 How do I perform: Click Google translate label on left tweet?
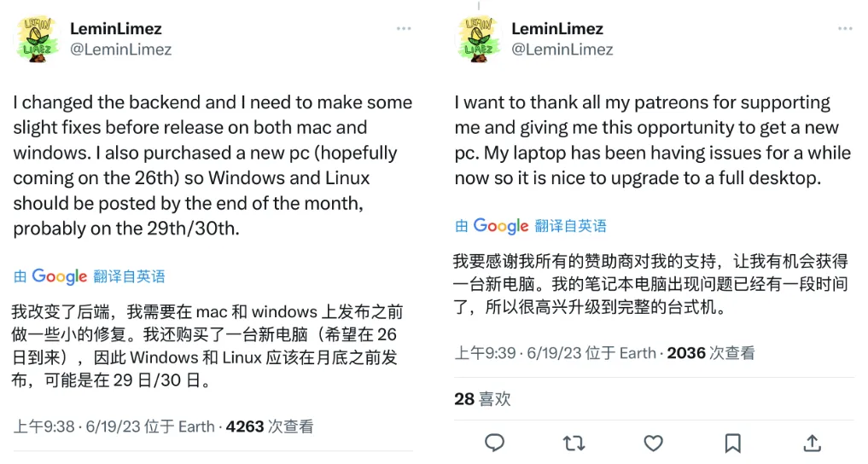tap(90, 276)
